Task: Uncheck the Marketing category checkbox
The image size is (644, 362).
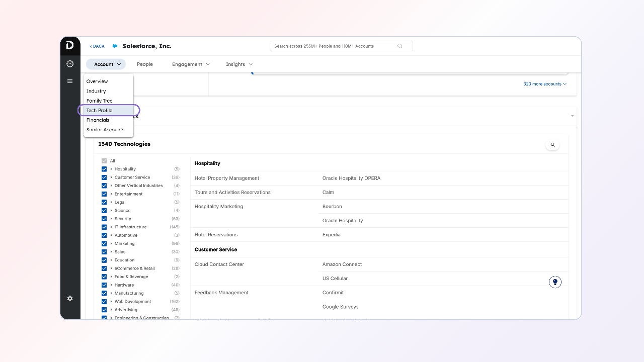Action: pyautogui.click(x=104, y=243)
